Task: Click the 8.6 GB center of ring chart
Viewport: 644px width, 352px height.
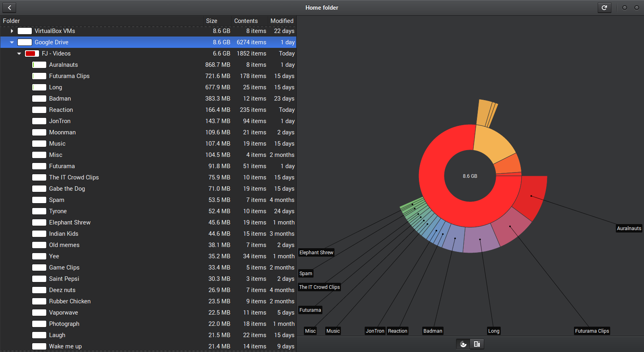Action: 470,176
